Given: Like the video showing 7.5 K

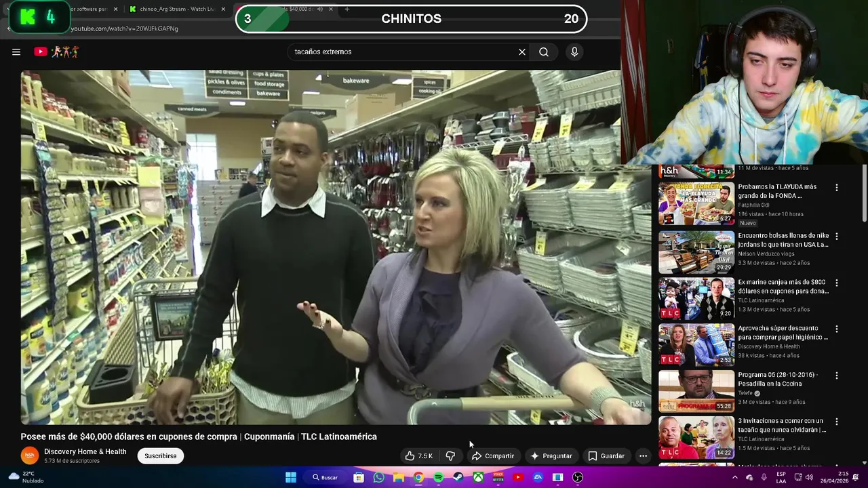Looking at the screenshot, I should tap(419, 456).
